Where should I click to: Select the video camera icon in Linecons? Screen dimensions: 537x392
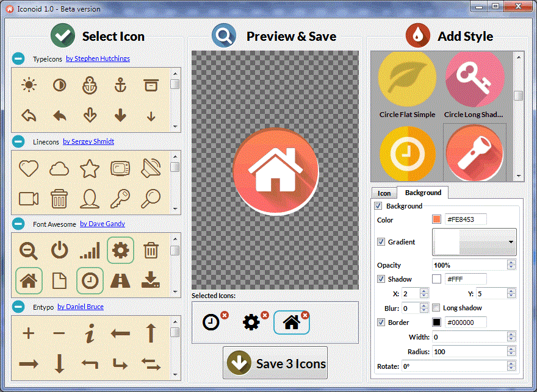tap(28, 199)
